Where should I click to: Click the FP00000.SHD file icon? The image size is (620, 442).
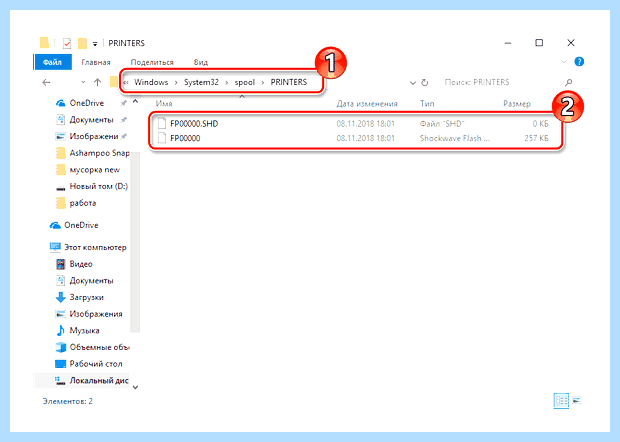pos(161,123)
